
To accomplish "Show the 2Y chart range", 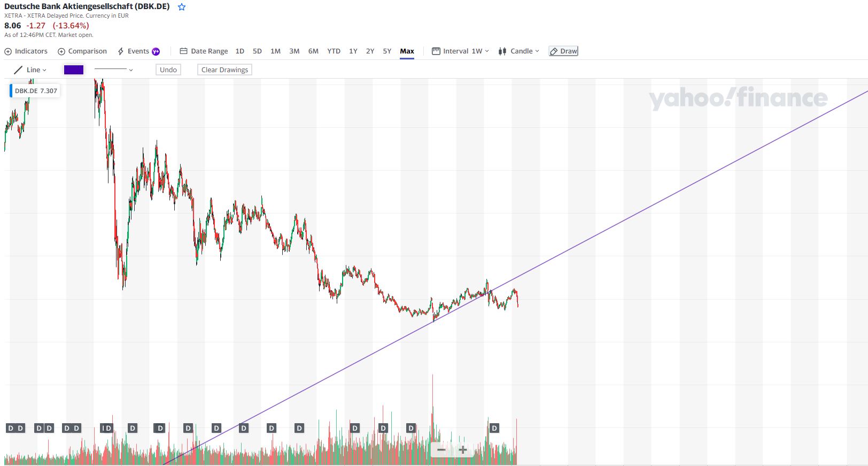I will pyautogui.click(x=370, y=51).
